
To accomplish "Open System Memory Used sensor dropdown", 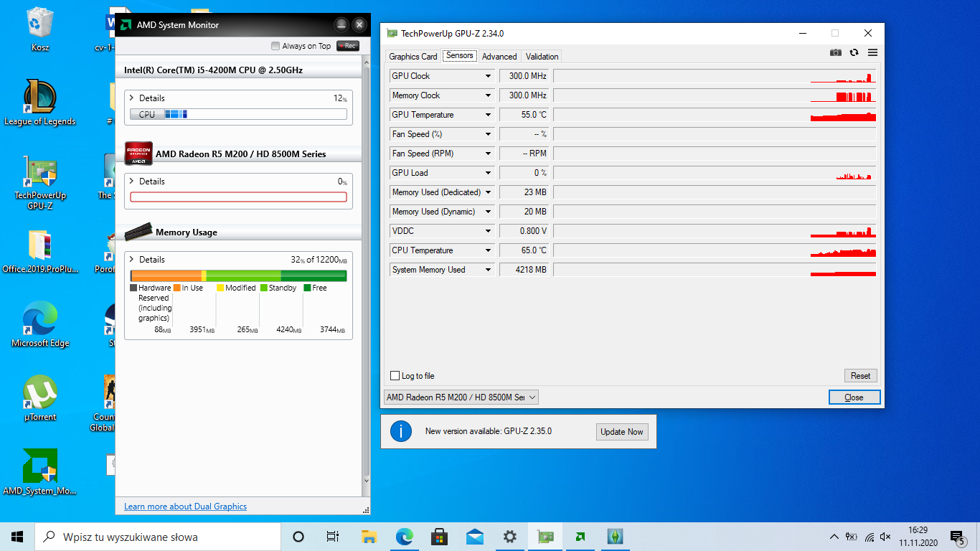I will coord(488,270).
